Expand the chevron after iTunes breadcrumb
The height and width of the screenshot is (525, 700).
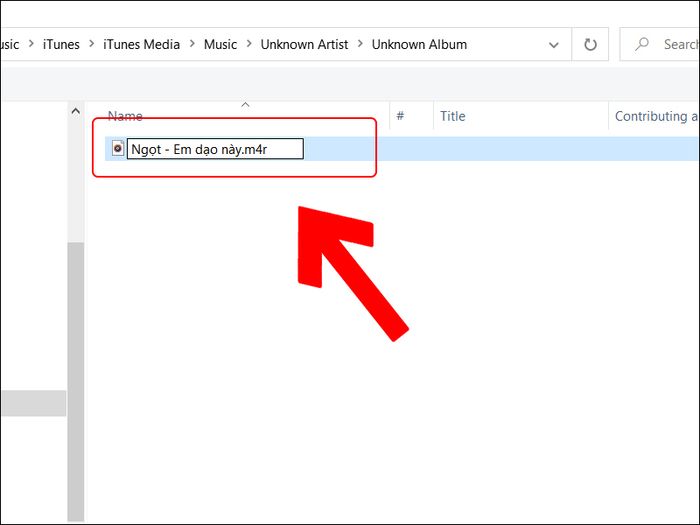pyautogui.click(x=92, y=44)
